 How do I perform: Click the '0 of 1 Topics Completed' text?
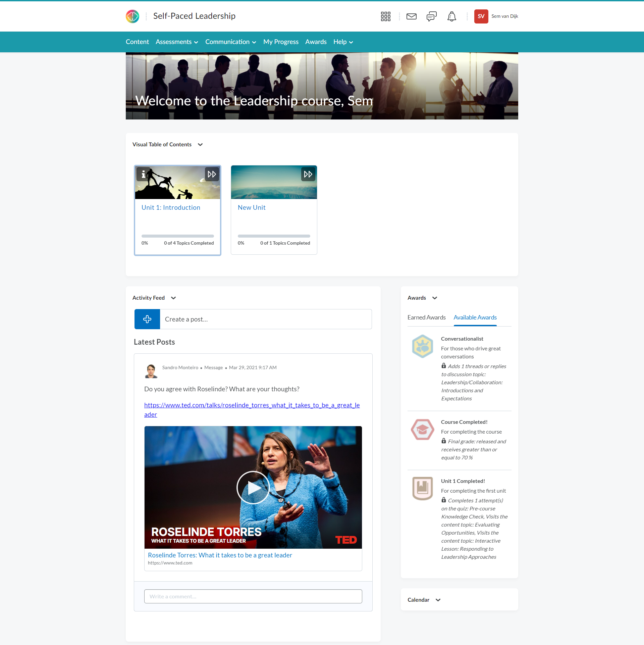pos(285,243)
